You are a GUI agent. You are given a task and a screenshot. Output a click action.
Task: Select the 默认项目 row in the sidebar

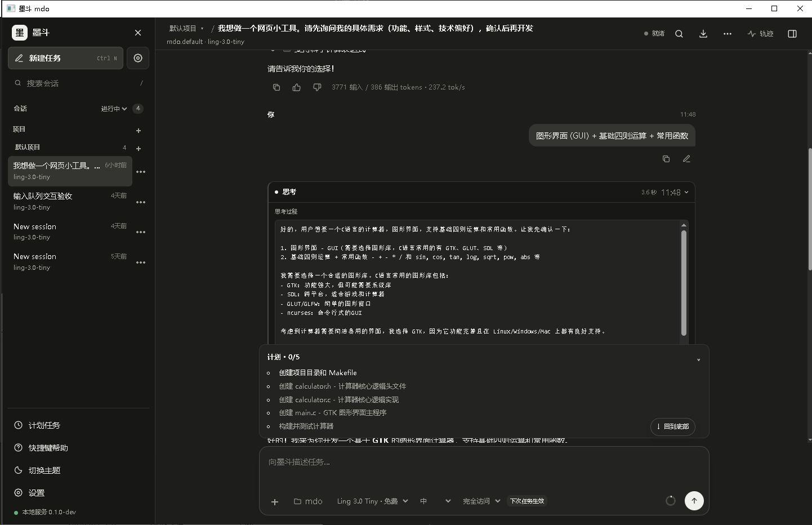coord(70,148)
